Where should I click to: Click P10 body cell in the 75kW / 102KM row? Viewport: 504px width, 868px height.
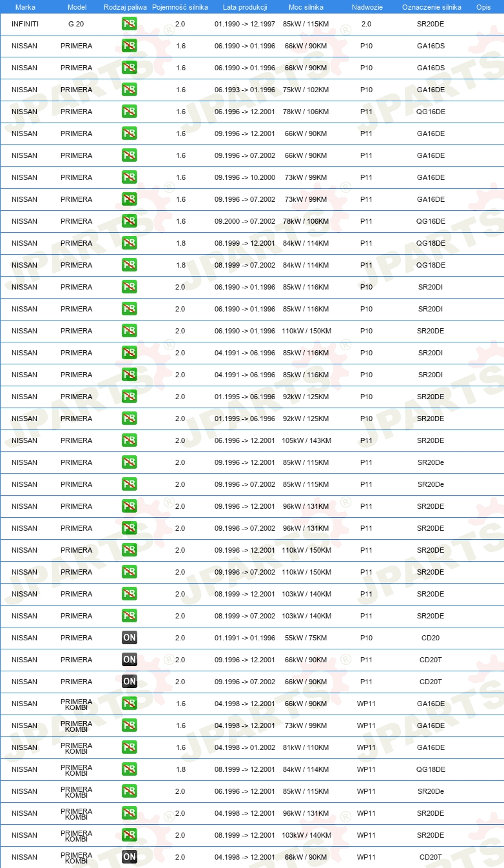coord(366,90)
